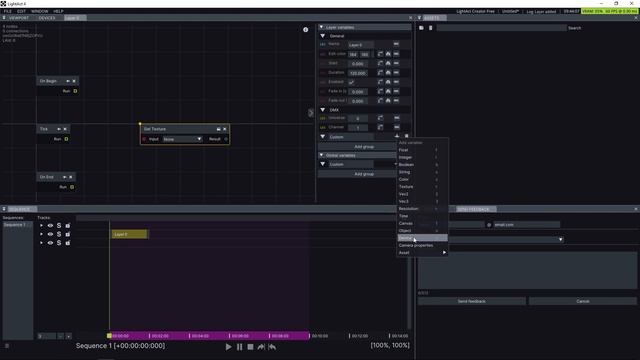
Task: Open the Input dropdown on Get Texture node
Action: (x=182, y=139)
